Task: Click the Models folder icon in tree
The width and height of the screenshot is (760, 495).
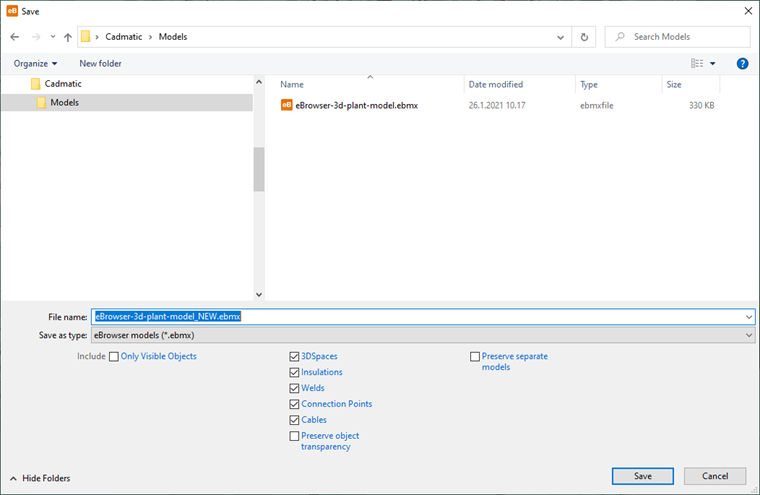Action: coord(42,102)
